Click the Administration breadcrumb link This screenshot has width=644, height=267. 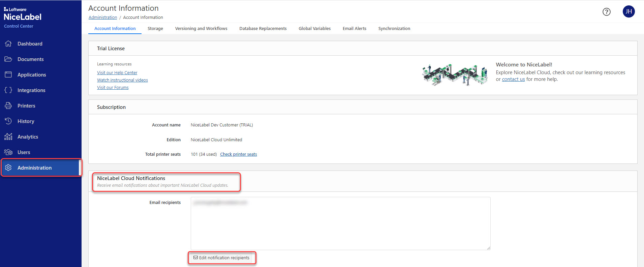[103, 18]
